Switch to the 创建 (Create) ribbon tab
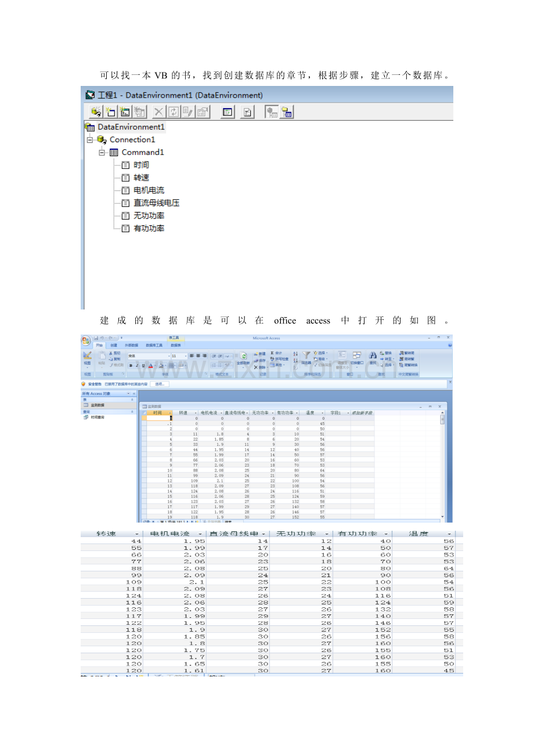This screenshot has width=534, height=756. click(114, 345)
